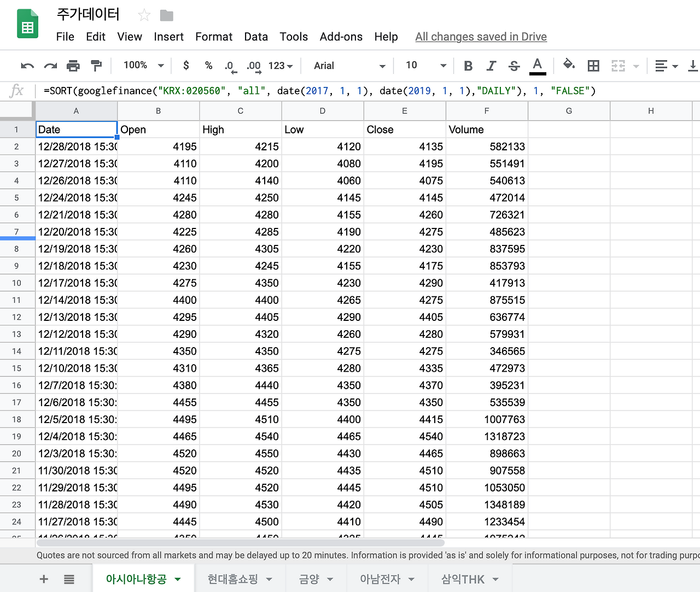700x592 pixels.
Task: Select column A header
Action: point(77,111)
